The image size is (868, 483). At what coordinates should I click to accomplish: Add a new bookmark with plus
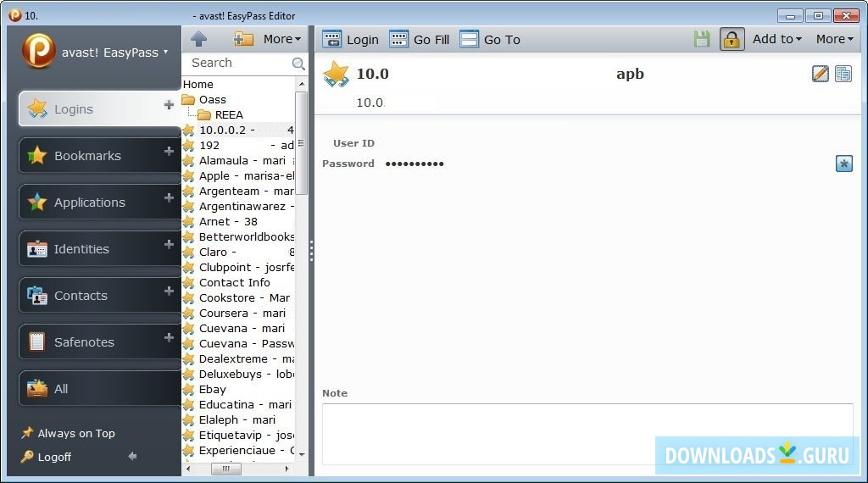tap(169, 151)
